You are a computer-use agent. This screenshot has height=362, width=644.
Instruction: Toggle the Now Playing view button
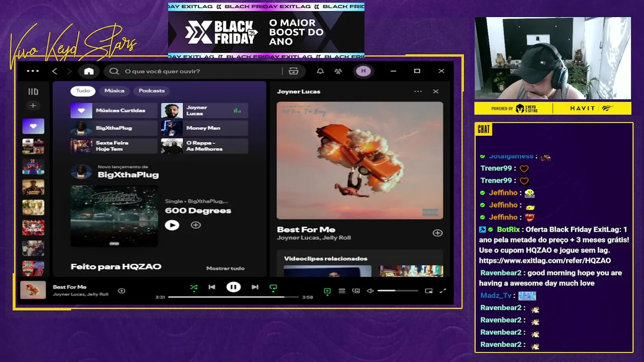327,291
